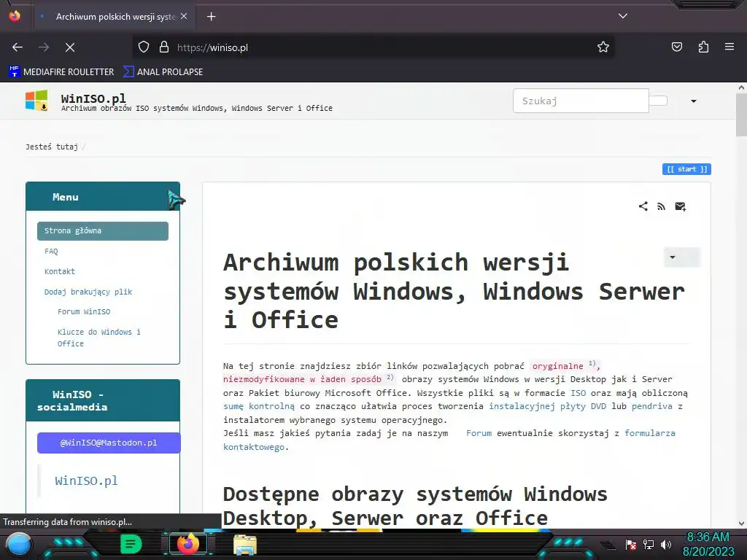Image resolution: width=747 pixels, height=560 pixels.
Task: Click the address bar URL winiso.pl
Action: (212, 47)
